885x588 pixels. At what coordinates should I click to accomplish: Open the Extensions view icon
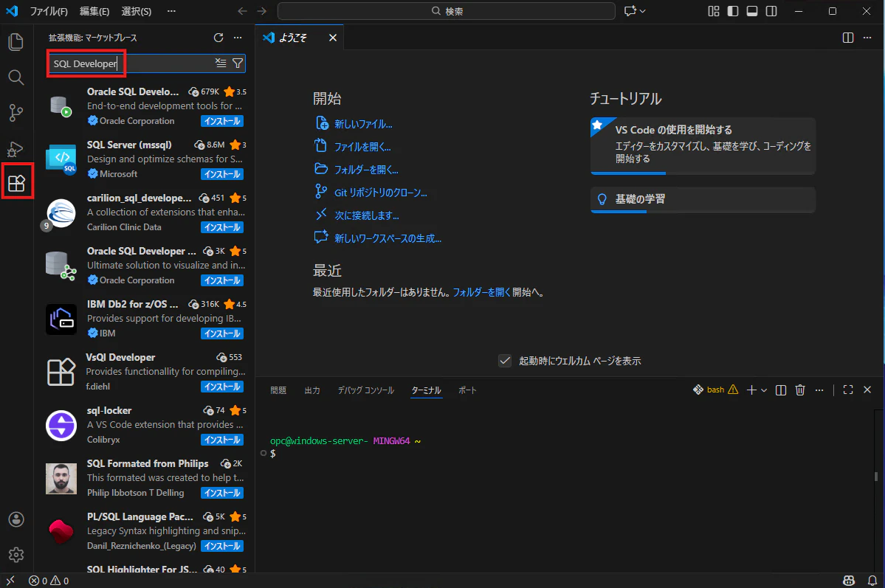pyautogui.click(x=16, y=183)
